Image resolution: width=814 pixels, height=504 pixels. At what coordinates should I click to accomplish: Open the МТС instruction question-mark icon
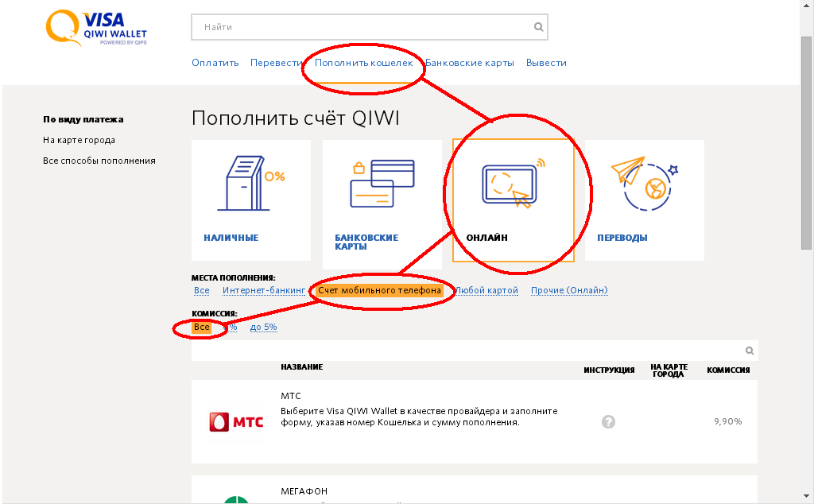click(x=608, y=421)
